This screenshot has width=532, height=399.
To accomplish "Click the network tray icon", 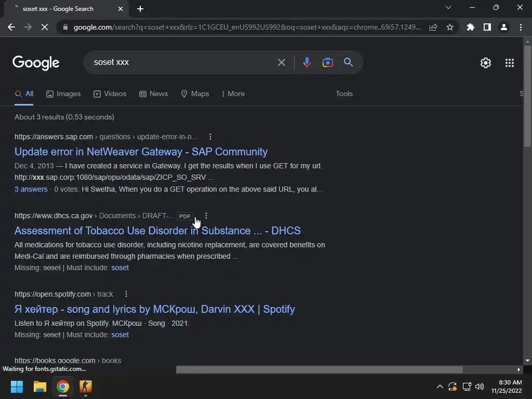I will pos(467,387).
